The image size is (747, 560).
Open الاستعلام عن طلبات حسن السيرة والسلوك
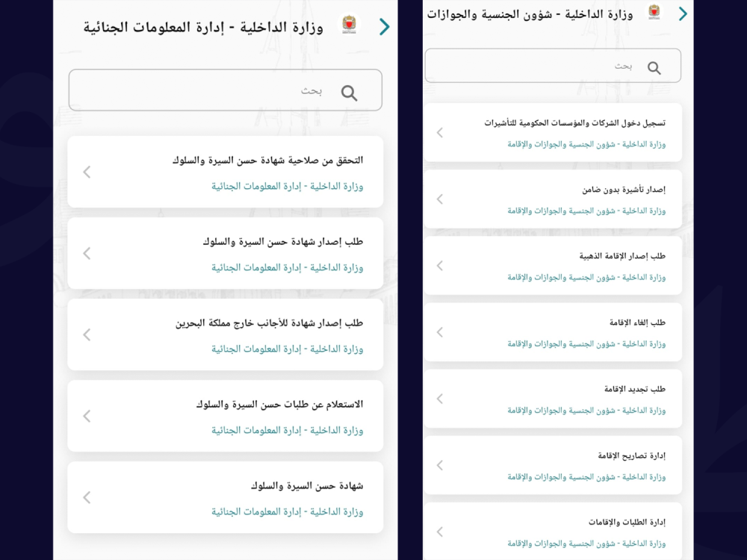224,416
